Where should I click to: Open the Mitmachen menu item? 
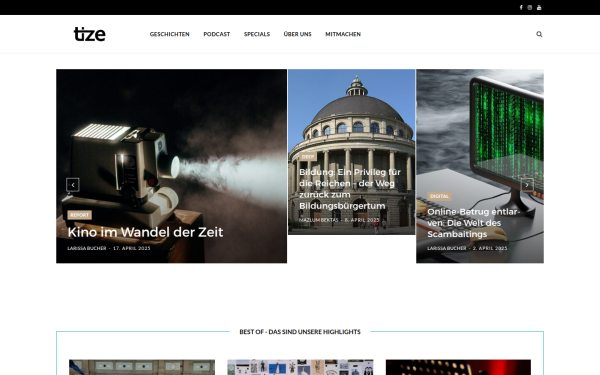click(343, 34)
